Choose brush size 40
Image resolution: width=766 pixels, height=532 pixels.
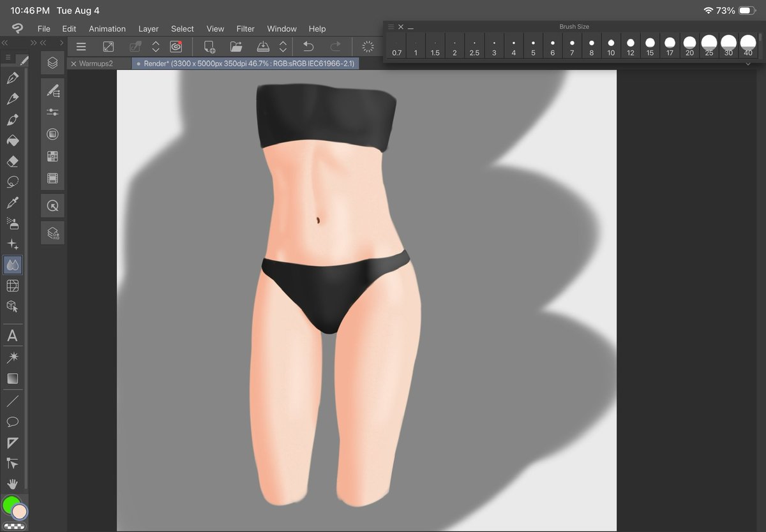(x=748, y=47)
